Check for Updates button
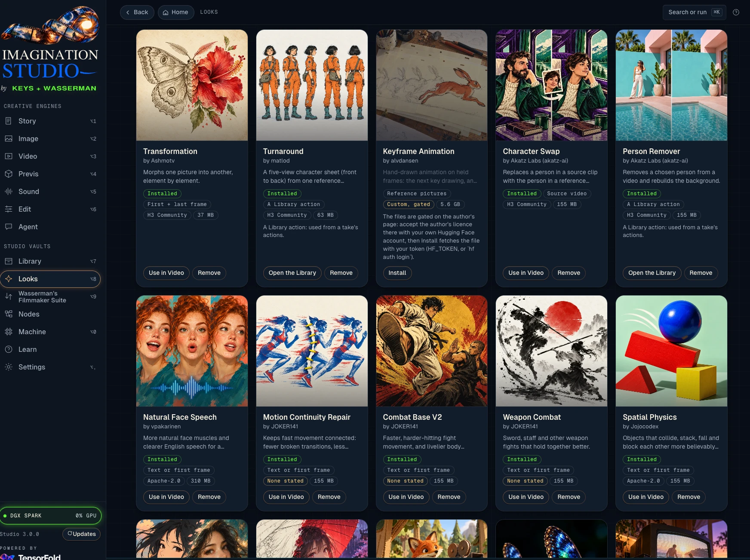Screen dimensions: 750x560 [82, 534]
